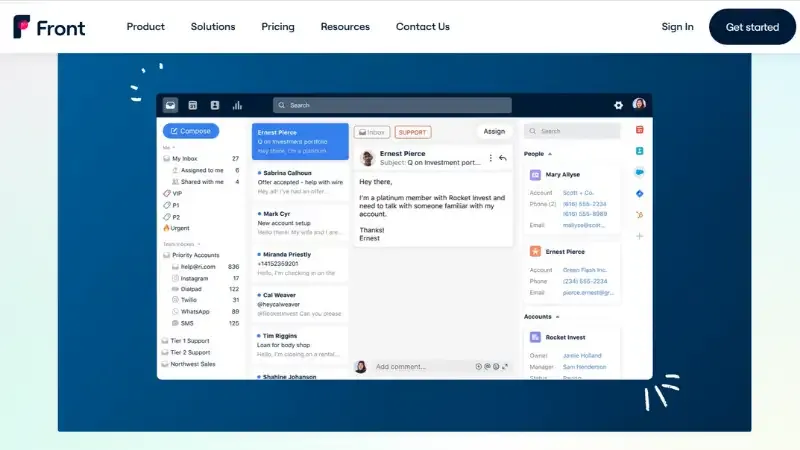Open the Solutions menu

click(x=213, y=27)
